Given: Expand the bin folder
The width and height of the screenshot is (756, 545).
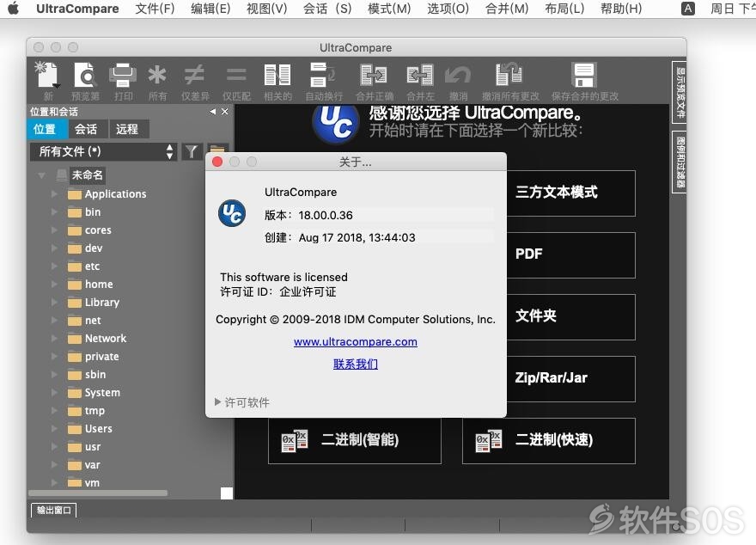Looking at the screenshot, I should coord(54,211).
